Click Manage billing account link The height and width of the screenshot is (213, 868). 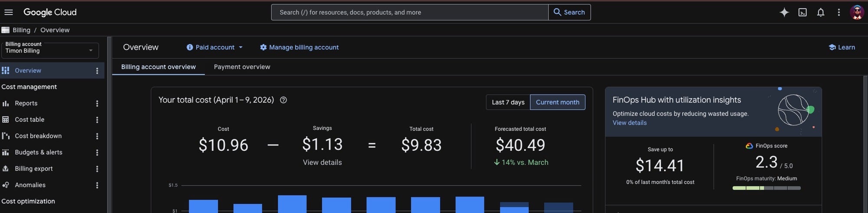click(299, 47)
